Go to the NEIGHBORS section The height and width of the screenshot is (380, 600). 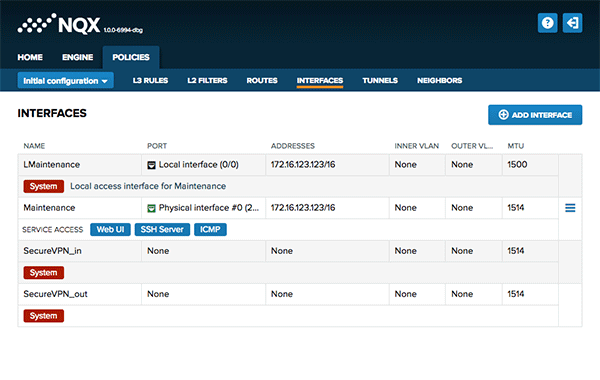440,81
